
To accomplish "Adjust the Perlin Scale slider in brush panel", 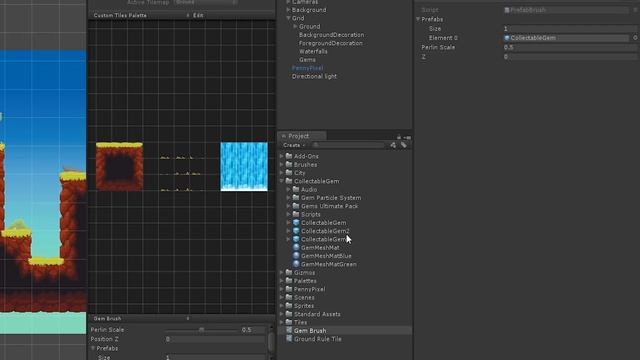I will point(201,330).
